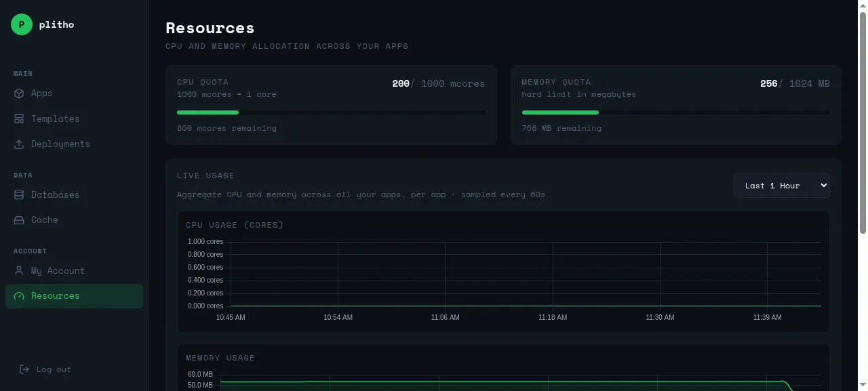Click the 'CPU USAGE (CORES)' chart title

235,225
